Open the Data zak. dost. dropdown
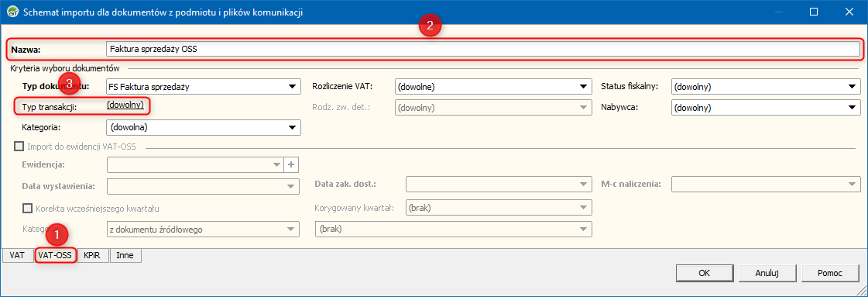Image resolution: width=868 pixels, height=297 pixels. (499, 185)
